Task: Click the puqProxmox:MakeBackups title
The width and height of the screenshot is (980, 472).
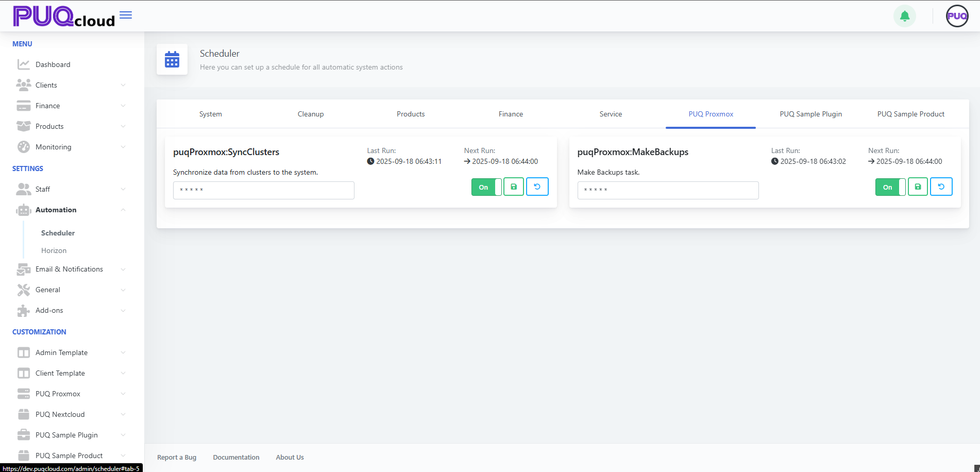Action: pos(633,152)
